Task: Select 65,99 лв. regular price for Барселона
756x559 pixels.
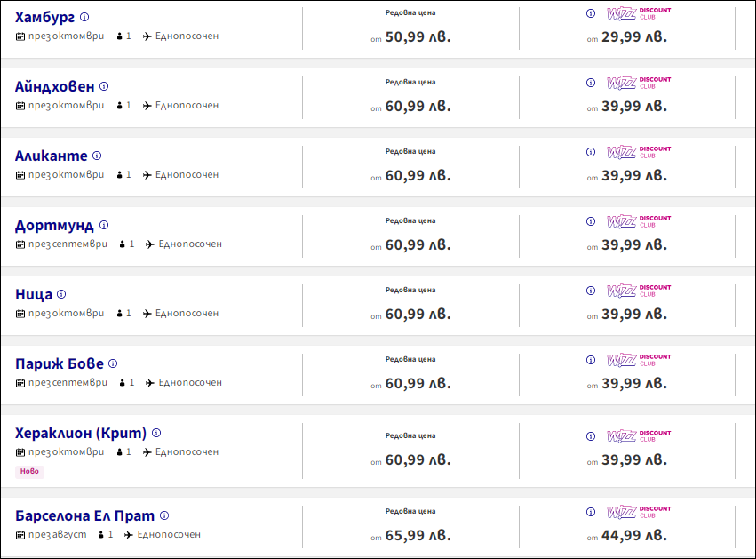Action: click(418, 536)
